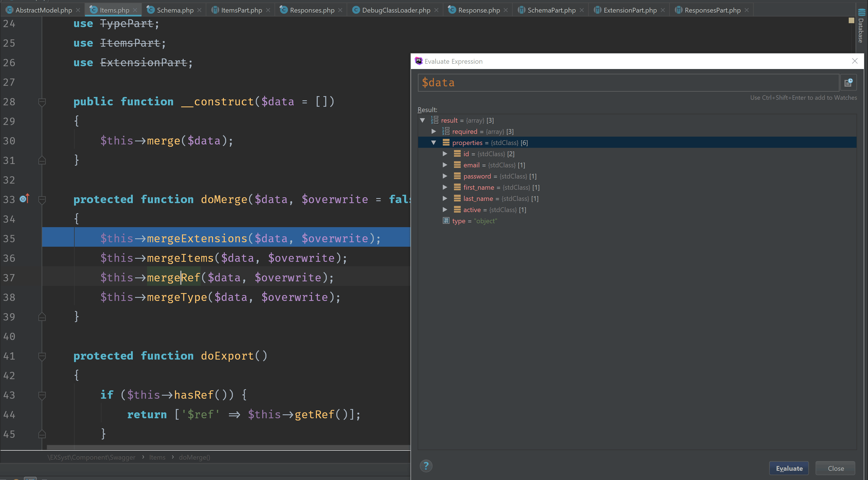Click the Evaluate button

tap(789, 468)
